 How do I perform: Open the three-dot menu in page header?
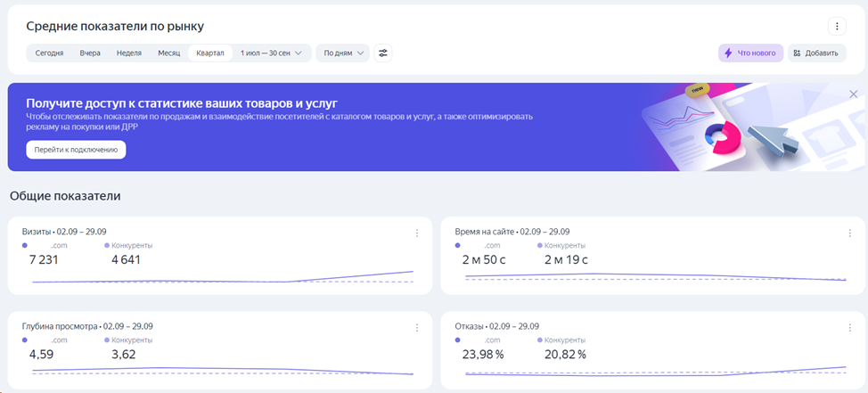click(837, 26)
